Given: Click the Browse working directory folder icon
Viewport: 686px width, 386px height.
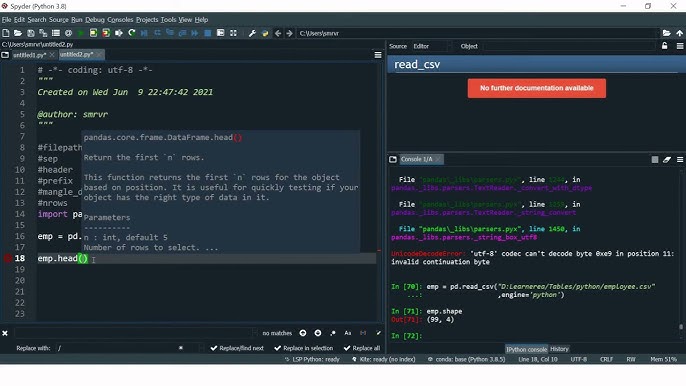Looking at the screenshot, I should 666,33.
